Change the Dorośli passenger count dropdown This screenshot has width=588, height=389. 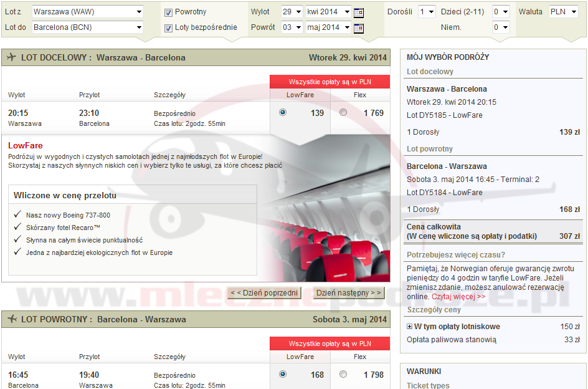tap(427, 12)
